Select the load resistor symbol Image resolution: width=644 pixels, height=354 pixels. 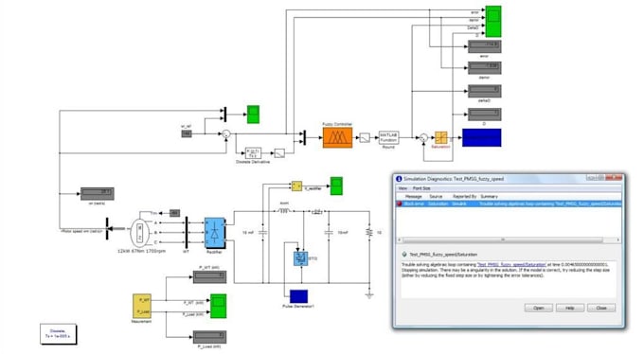click(x=369, y=233)
